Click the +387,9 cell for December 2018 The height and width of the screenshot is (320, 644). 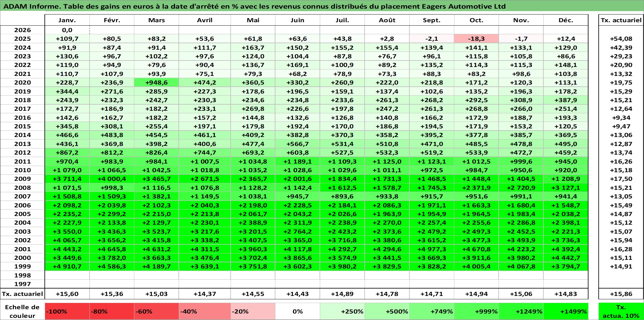(566, 100)
